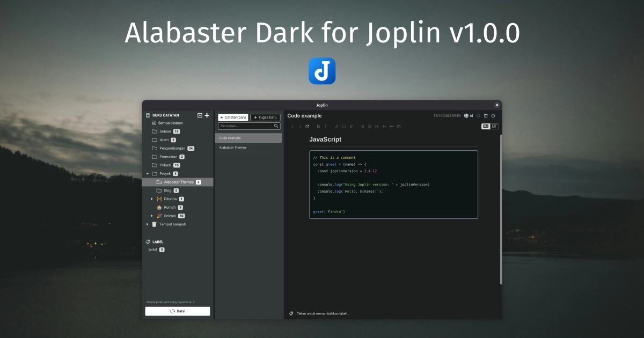
Task: Toggle italic formatting for the note text
Action: (325, 126)
